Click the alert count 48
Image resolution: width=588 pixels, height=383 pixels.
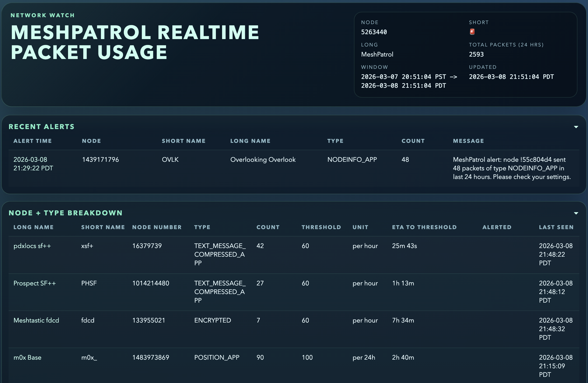point(405,160)
